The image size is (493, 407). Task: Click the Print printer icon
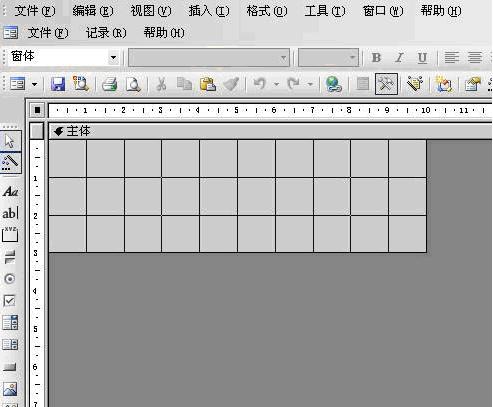(109, 84)
